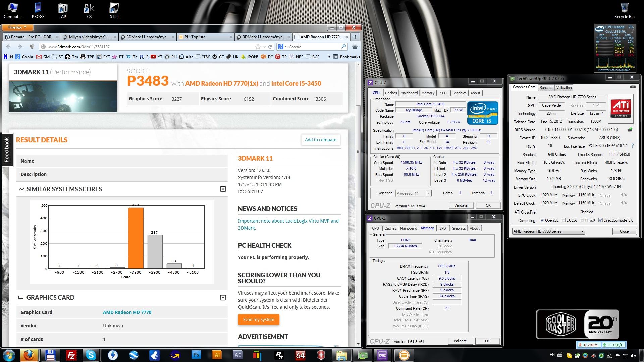Open the YT YouTube bookmark

tap(157, 57)
